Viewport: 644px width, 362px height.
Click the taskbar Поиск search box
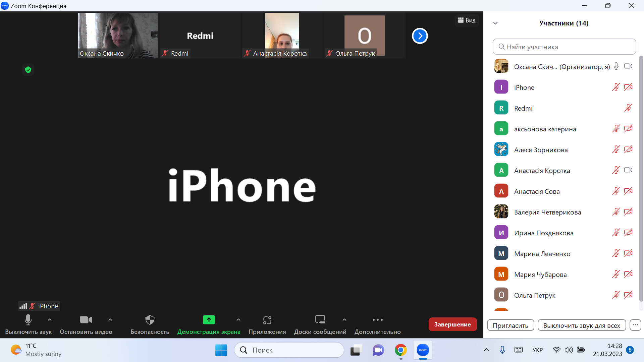(x=289, y=350)
